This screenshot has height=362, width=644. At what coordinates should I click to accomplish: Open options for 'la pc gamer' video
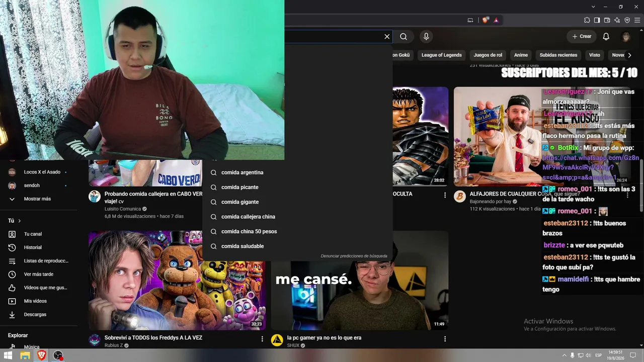[x=445, y=339]
